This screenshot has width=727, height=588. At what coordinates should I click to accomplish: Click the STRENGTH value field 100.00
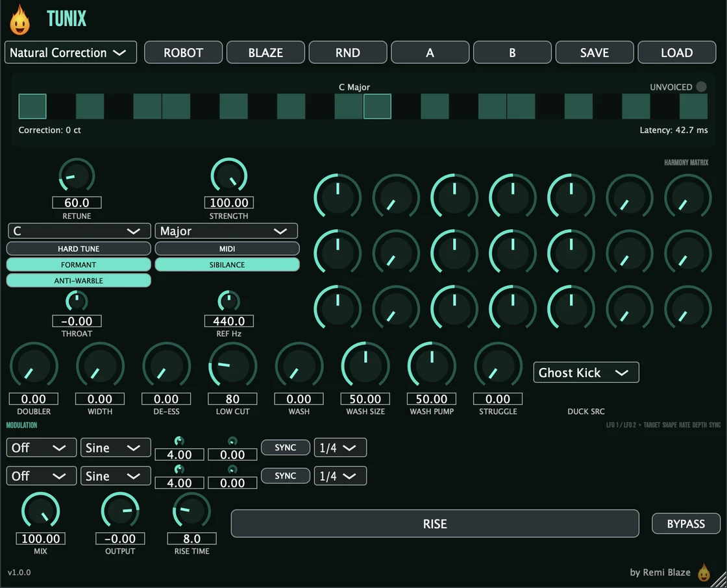pos(228,202)
